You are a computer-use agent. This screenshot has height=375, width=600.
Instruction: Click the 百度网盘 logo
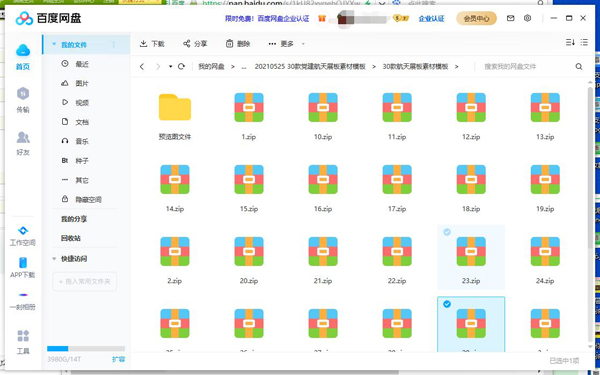click(48, 18)
